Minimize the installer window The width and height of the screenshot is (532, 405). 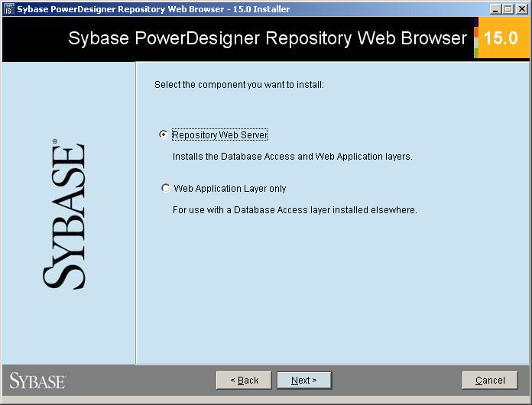click(x=496, y=9)
